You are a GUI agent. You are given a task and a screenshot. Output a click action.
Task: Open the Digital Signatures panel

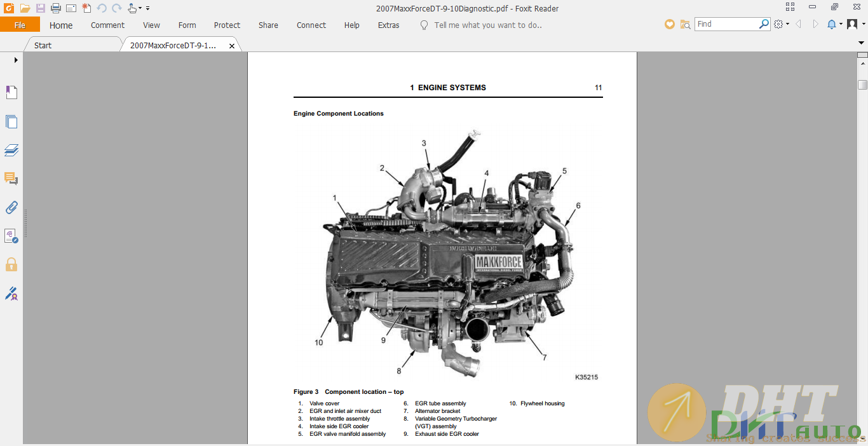tap(11, 236)
